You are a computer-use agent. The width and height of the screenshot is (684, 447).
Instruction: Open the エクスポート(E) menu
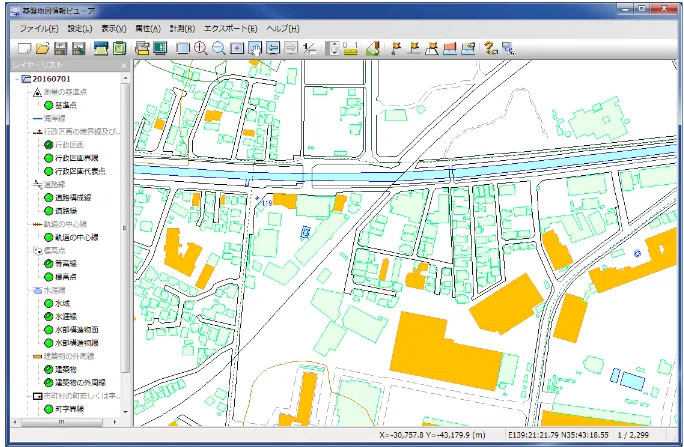(231, 28)
